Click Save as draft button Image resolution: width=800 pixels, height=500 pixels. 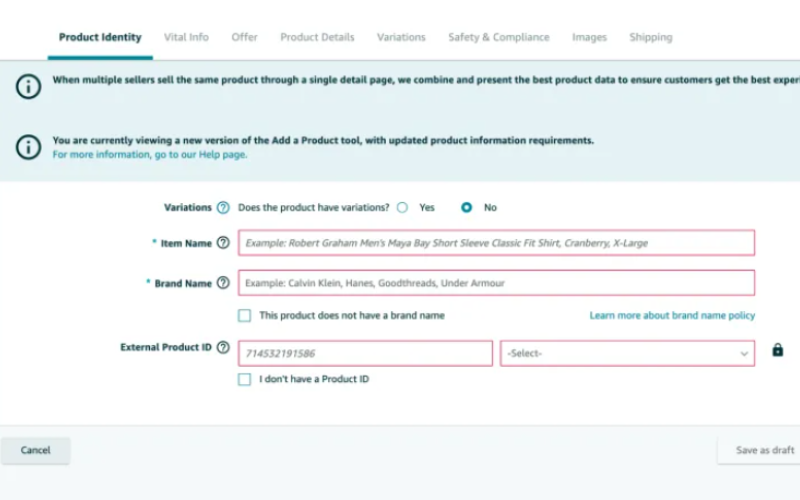pyautogui.click(x=762, y=450)
